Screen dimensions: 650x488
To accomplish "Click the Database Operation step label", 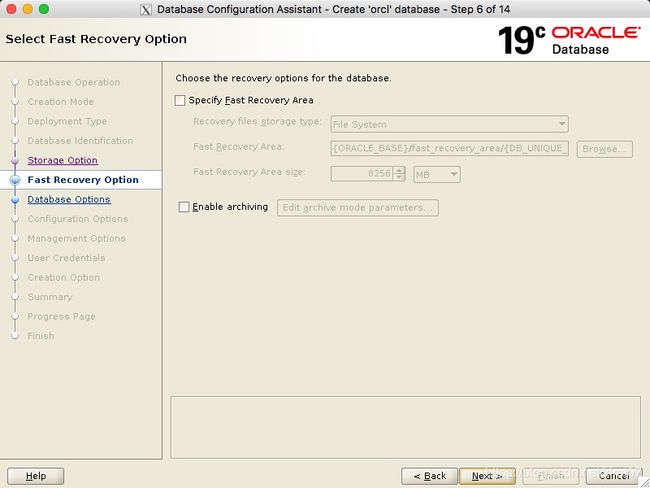I will click(74, 82).
